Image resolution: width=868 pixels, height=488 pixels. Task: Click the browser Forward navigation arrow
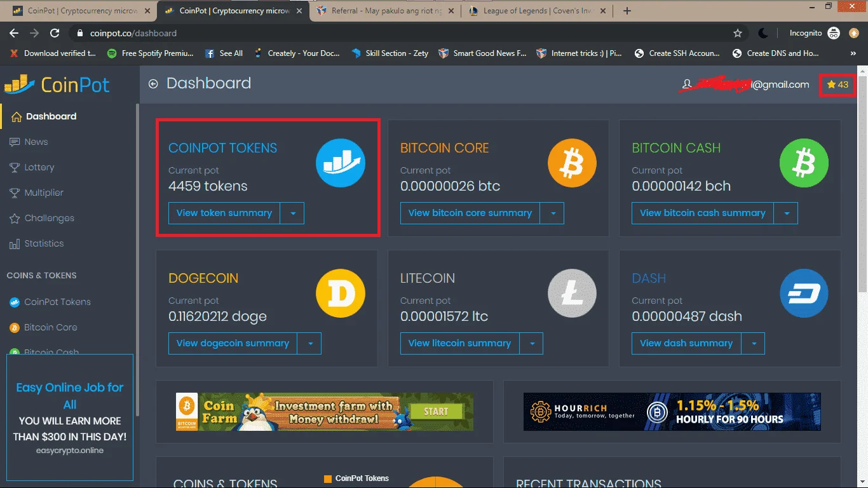(34, 33)
